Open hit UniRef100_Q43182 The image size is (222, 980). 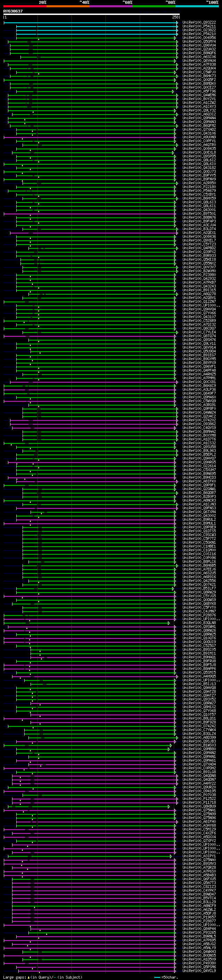click(199, 168)
